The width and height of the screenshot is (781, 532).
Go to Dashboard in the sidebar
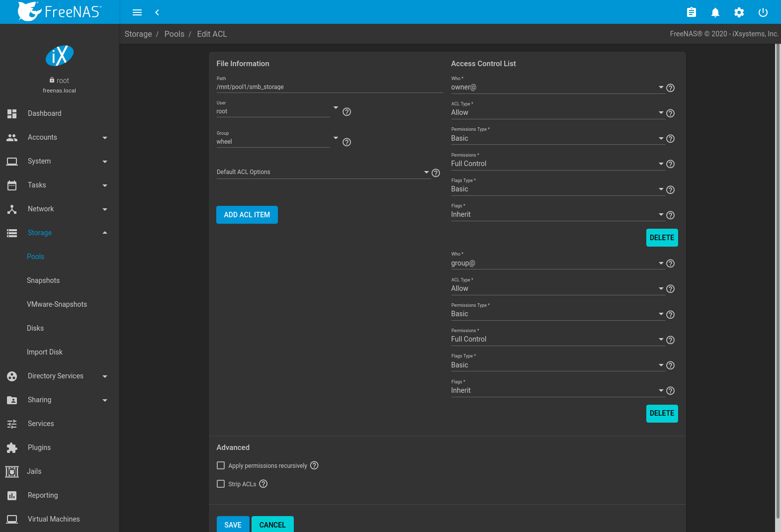pyautogui.click(x=45, y=113)
